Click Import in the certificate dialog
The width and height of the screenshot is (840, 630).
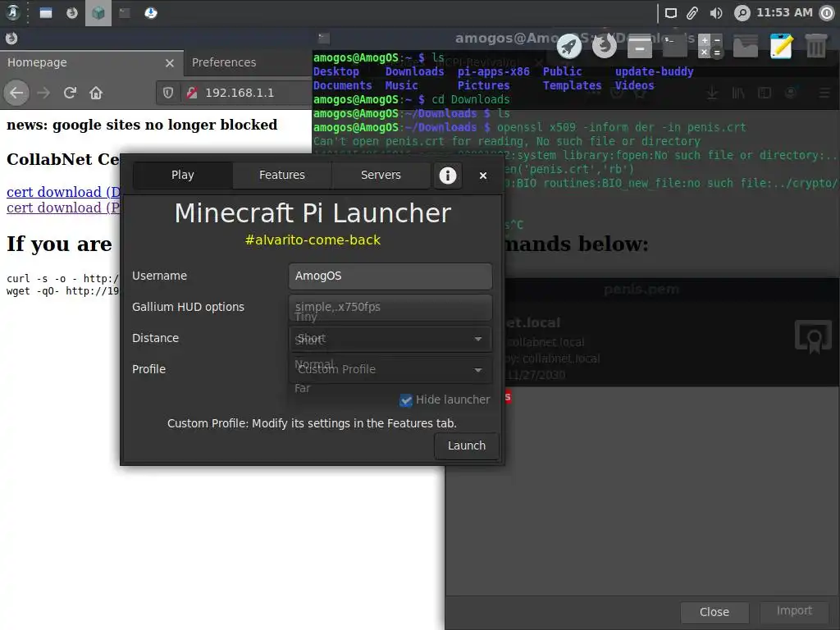point(794,611)
